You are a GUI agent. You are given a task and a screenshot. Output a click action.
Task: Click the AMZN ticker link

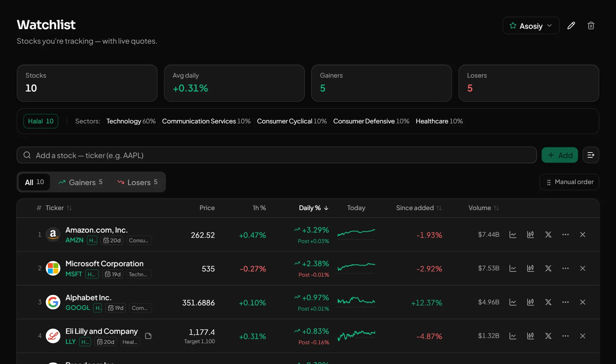click(x=75, y=240)
